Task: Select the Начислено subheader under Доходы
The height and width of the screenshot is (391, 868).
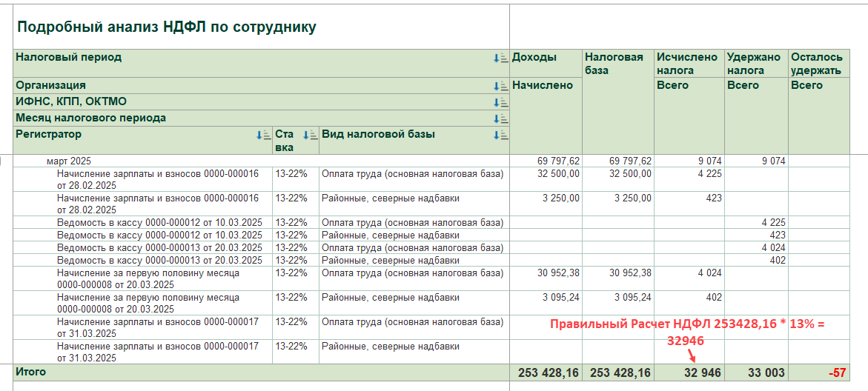Action: [543, 85]
